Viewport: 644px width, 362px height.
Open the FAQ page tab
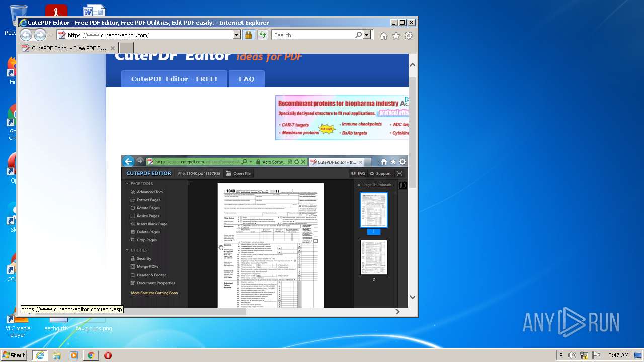[x=247, y=79]
